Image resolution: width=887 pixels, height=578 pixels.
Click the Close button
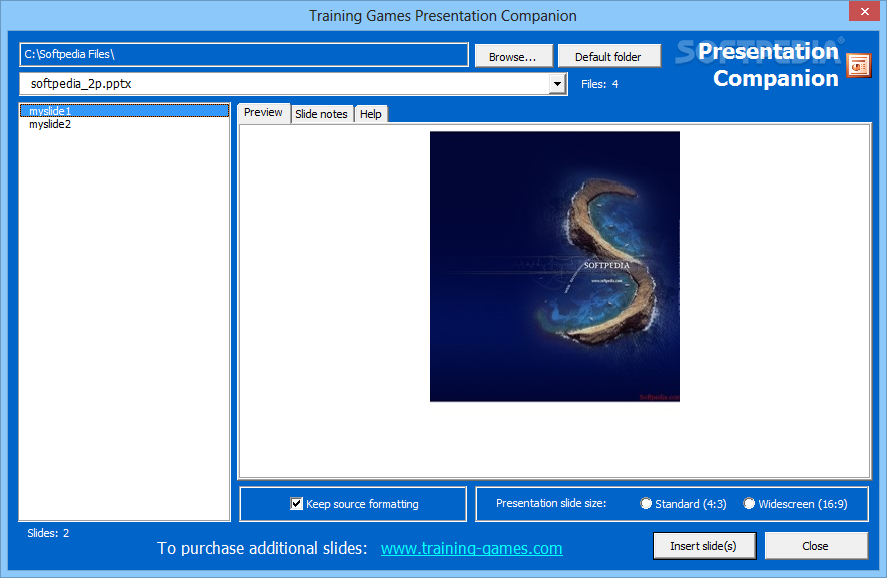pyautogui.click(x=816, y=546)
